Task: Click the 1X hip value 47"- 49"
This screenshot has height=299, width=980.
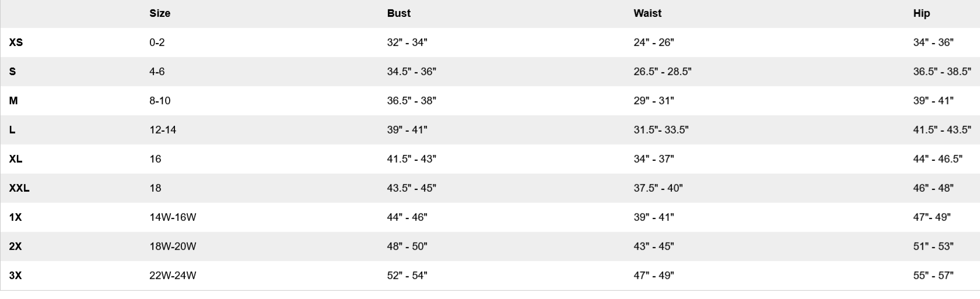Action: coord(932,217)
